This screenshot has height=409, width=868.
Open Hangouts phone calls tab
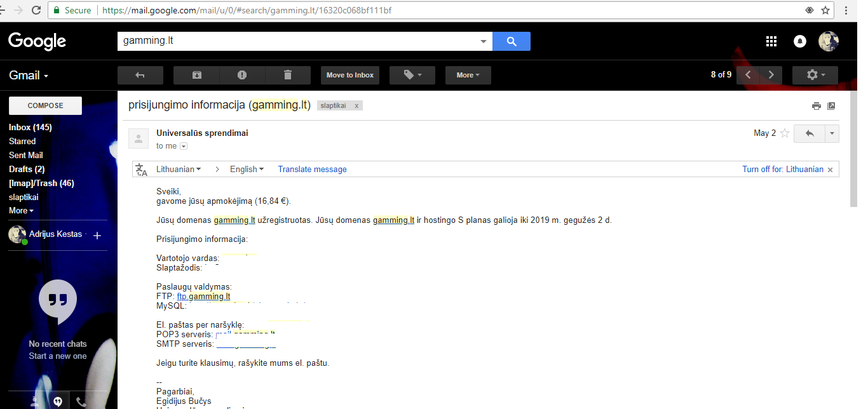81,401
